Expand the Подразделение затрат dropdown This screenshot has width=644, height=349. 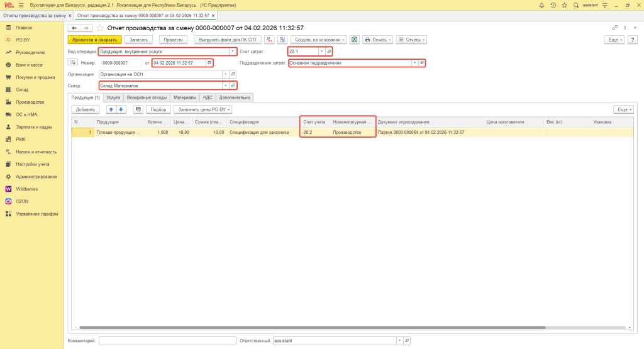[x=414, y=63]
